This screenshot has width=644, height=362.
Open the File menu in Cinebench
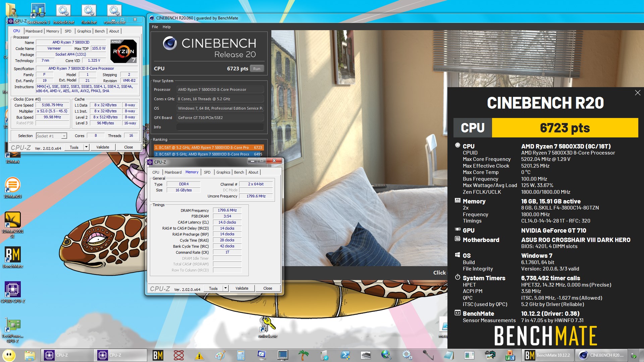155,27
